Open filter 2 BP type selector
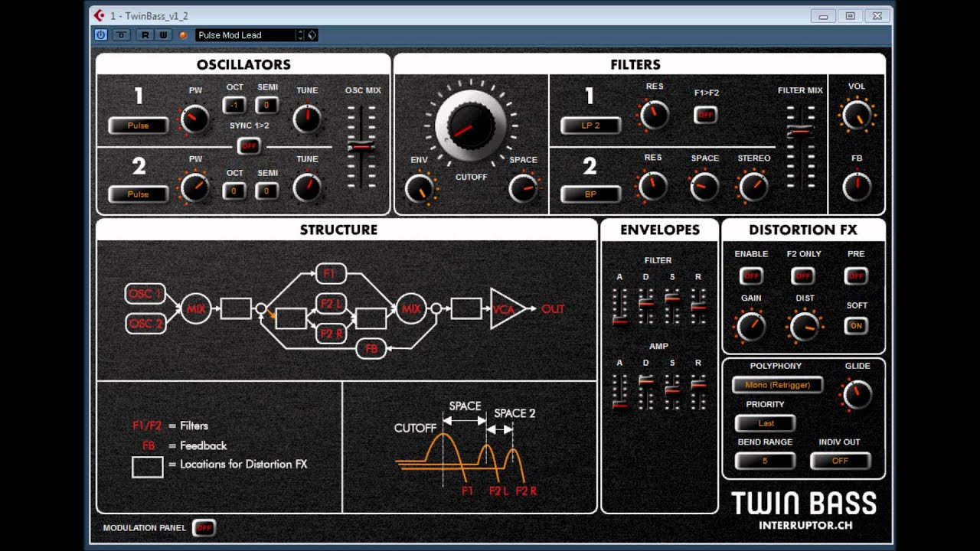Screen dimensions: 980x551 (x=590, y=194)
